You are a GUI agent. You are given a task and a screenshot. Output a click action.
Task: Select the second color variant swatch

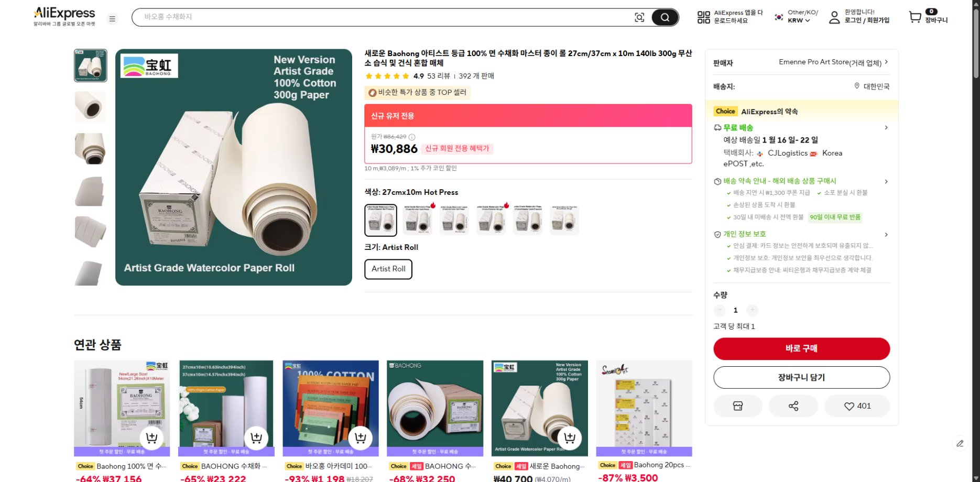[418, 220]
